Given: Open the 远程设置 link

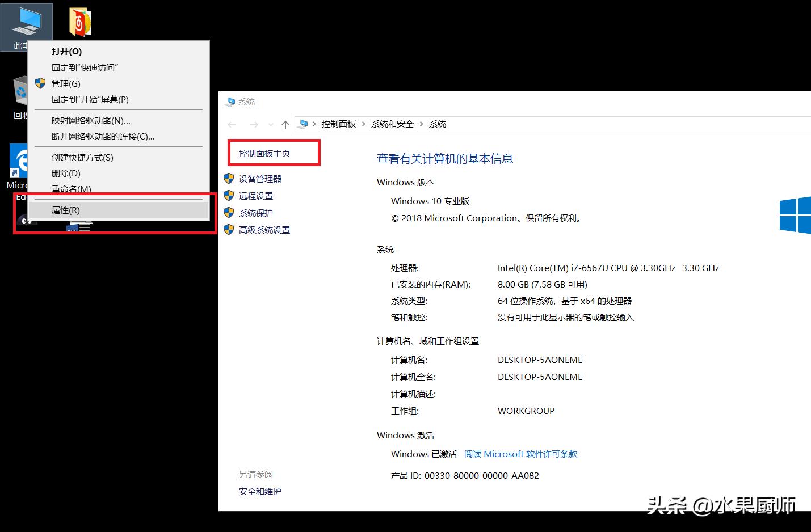Looking at the screenshot, I should [x=256, y=196].
